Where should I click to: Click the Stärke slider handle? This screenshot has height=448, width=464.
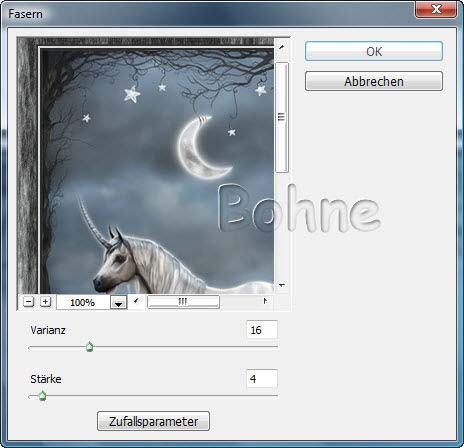42,396
